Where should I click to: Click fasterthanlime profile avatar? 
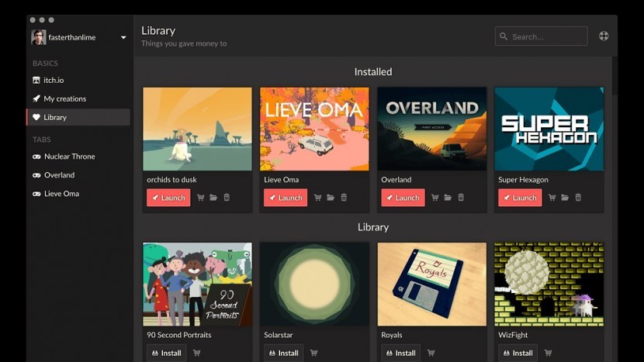point(38,37)
